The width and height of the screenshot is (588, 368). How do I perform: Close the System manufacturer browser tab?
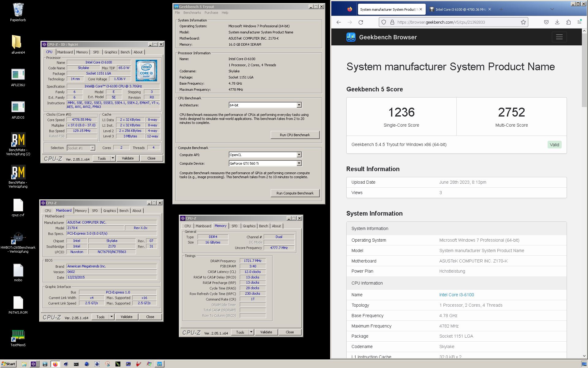click(x=421, y=10)
